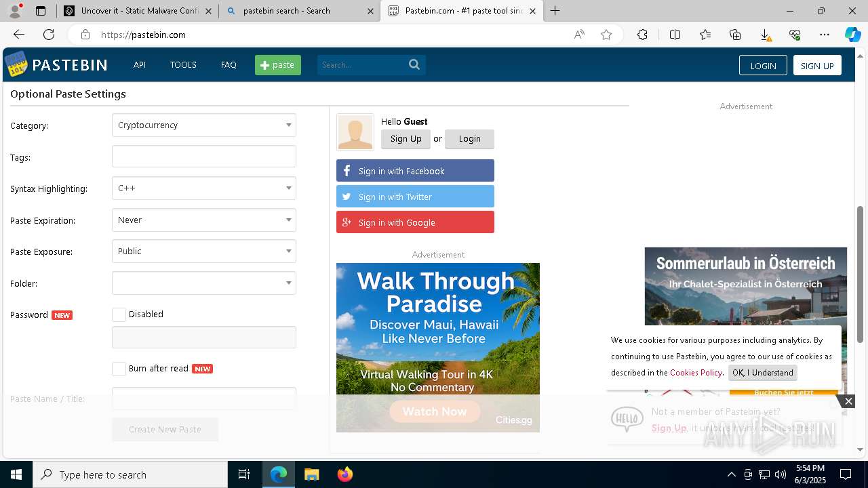Add page to favorites with star icon
This screenshot has width=868, height=488.
(606, 35)
